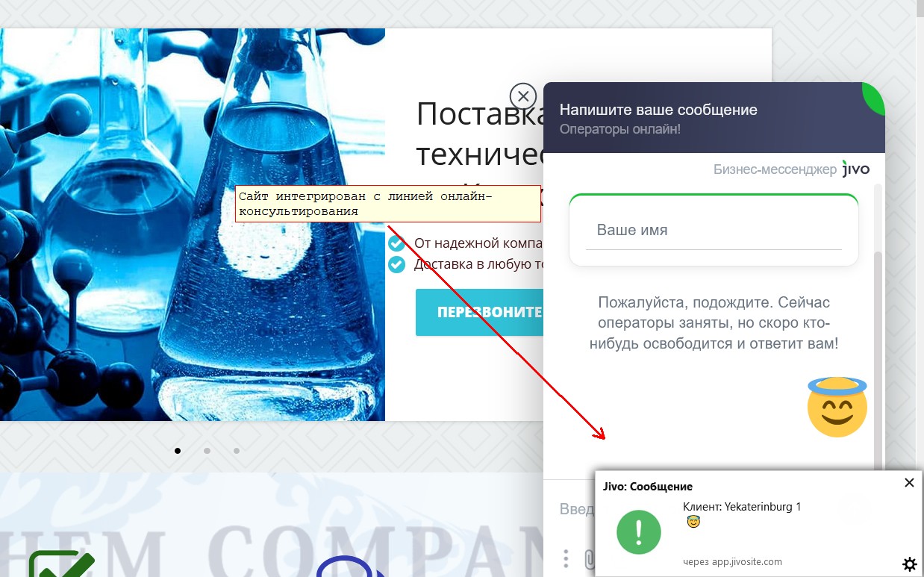Click the second checkmark bullet near delivery text
This screenshot has height=577, width=924.
396,264
